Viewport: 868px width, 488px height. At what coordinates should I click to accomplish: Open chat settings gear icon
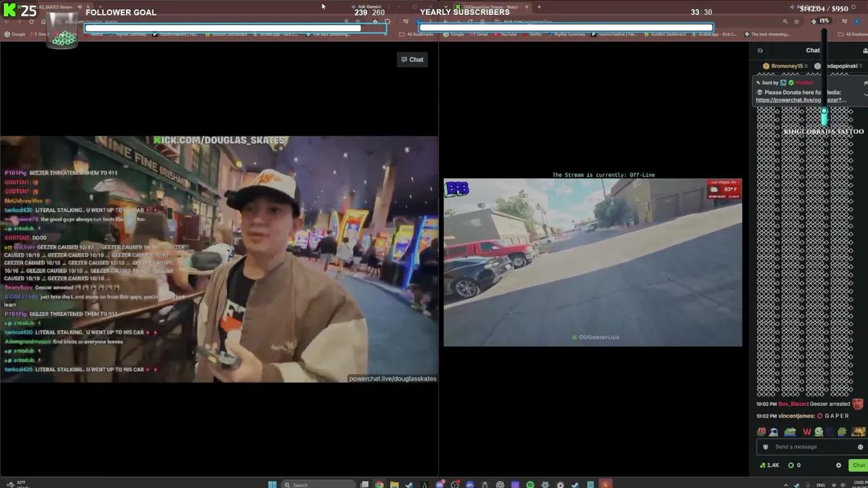[838, 466]
